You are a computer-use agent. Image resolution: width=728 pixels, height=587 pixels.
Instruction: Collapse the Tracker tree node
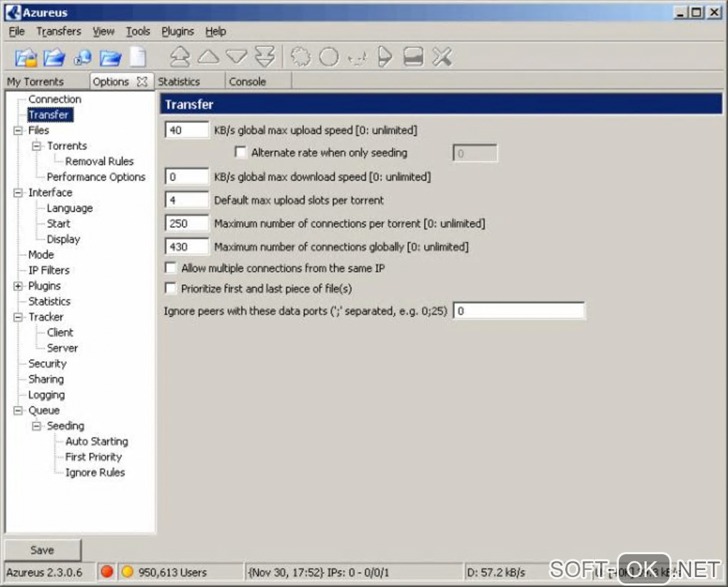pyautogui.click(x=18, y=317)
